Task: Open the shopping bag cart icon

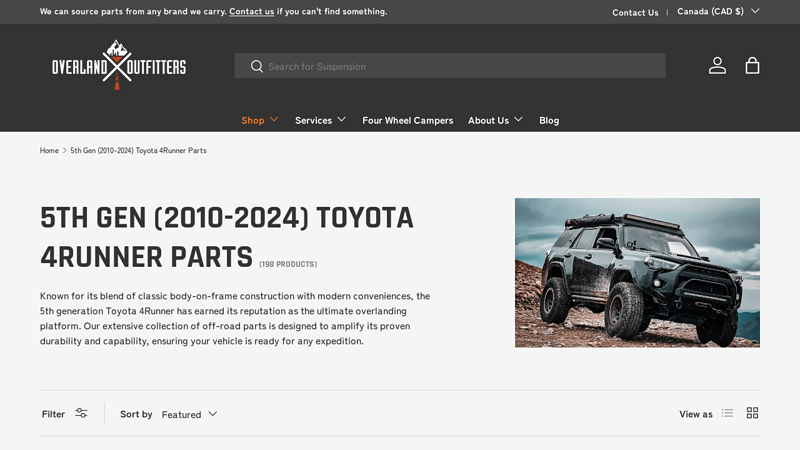Action: 752,65
